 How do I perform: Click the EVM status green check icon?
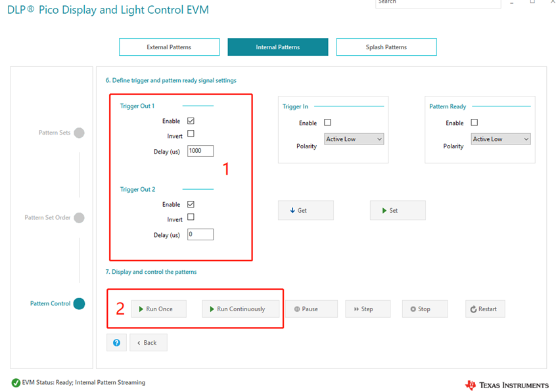pyautogui.click(x=16, y=383)
